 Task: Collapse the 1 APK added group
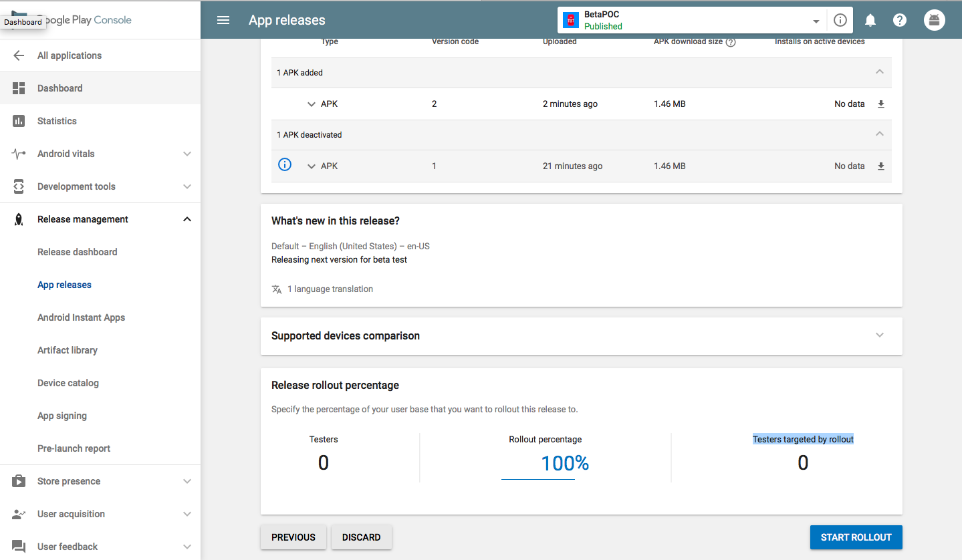coord(880,72)
